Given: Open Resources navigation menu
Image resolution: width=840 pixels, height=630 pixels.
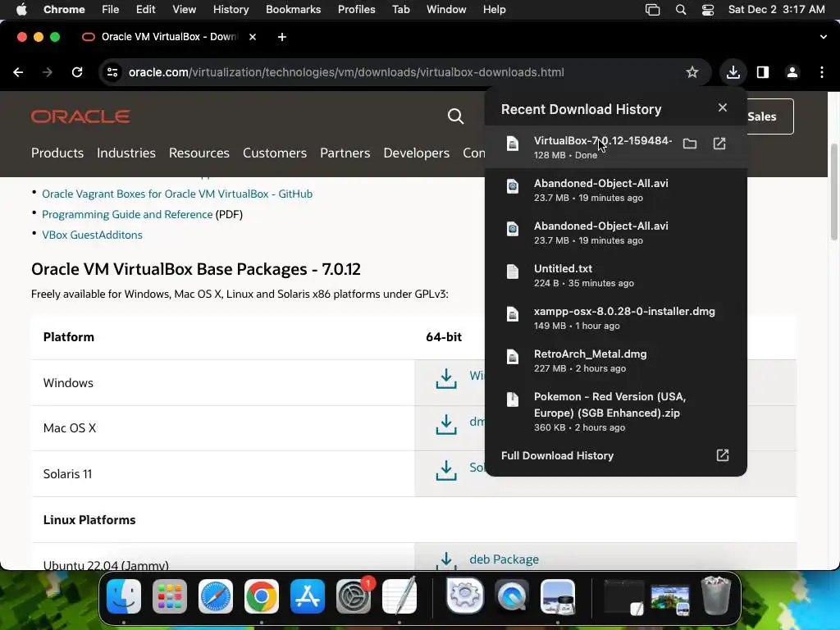Looking at the screenshot, I should point(199,153).
